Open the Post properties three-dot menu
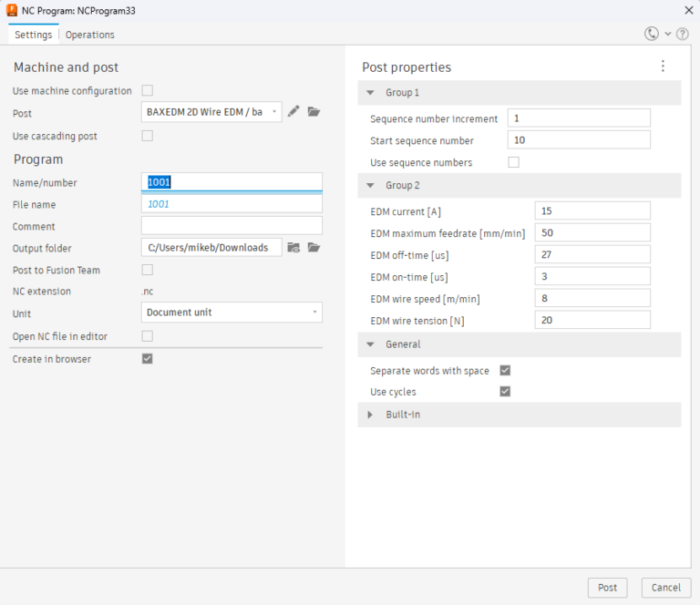 tap(663, 67)
